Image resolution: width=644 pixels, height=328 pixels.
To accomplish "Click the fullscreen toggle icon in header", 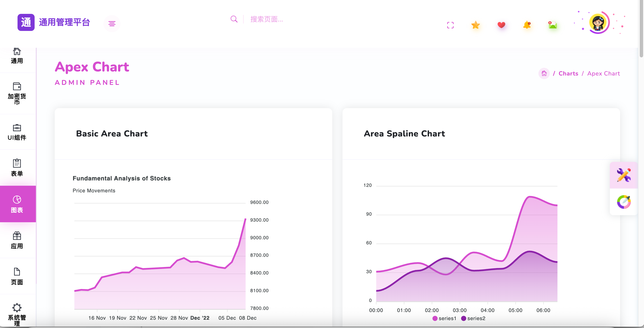I will coord(450,25).
